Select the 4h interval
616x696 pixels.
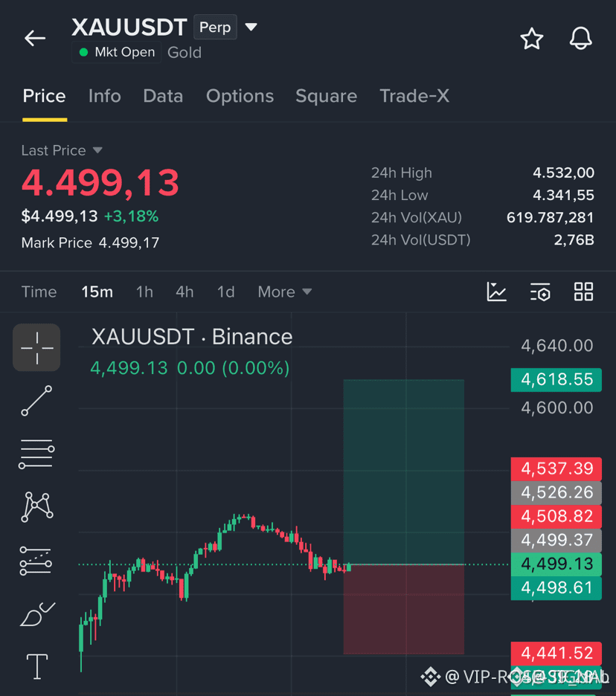pos(185,292)
